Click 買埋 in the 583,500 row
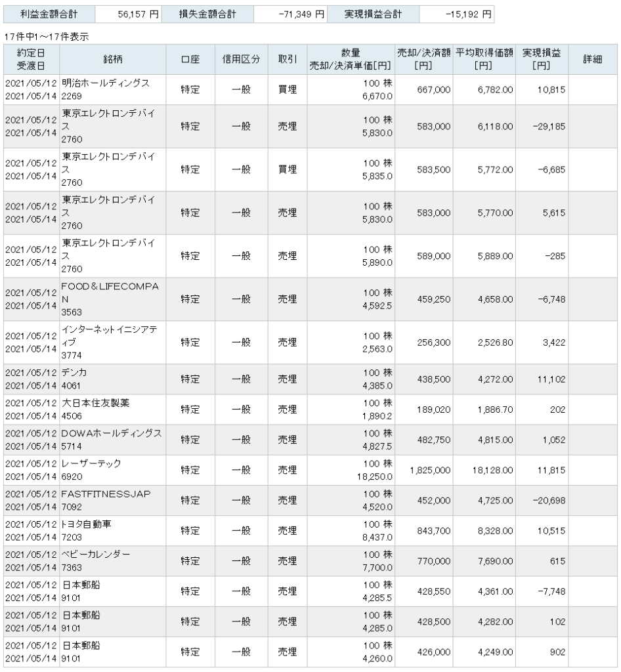This screenshot has width=621, height=672. pos(287,170)
